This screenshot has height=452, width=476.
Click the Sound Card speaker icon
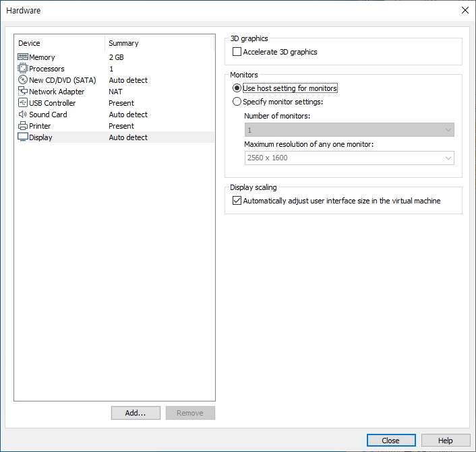pos(23,114)
